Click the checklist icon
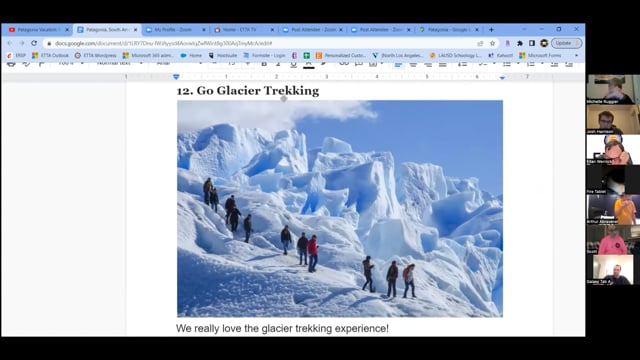 (x=483, y=64)
